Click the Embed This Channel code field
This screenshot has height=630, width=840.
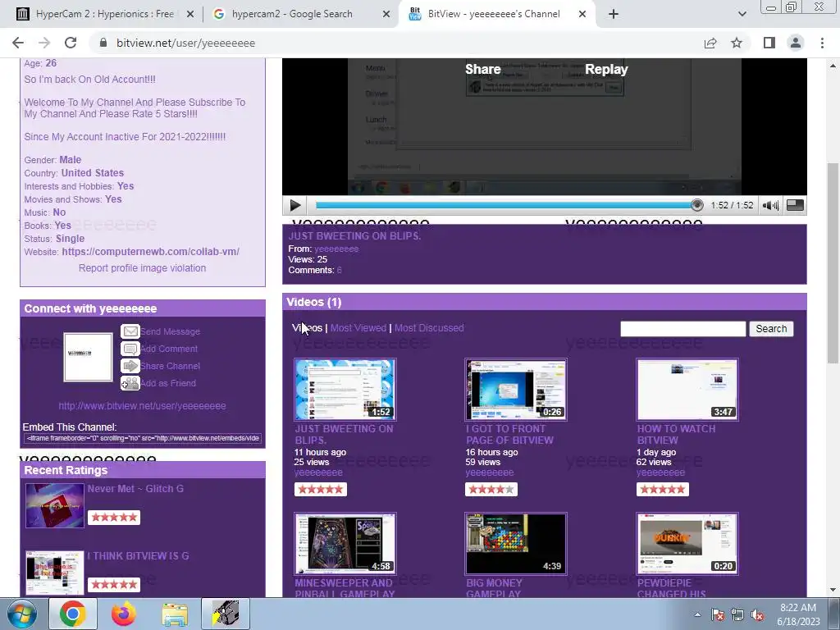coord(143,438)
